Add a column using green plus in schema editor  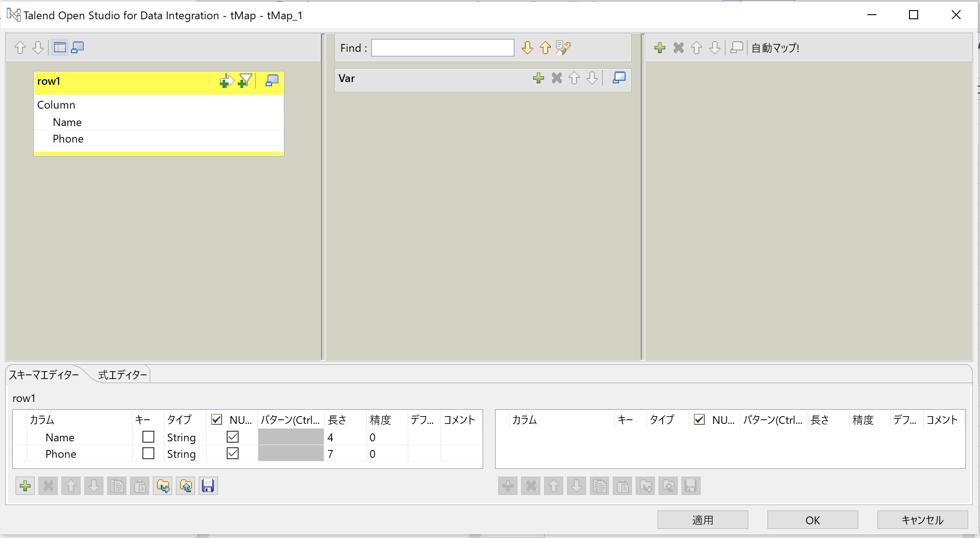coord(25,486)
